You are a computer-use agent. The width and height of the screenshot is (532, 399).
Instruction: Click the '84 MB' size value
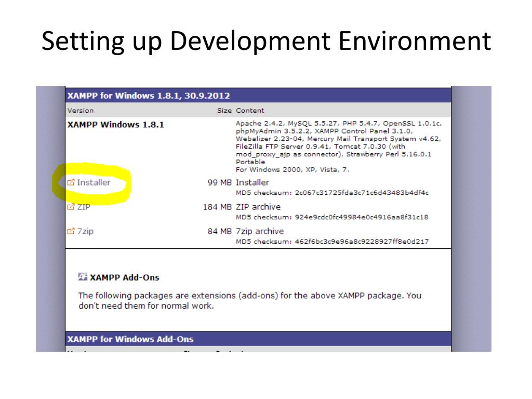[220, 231]
